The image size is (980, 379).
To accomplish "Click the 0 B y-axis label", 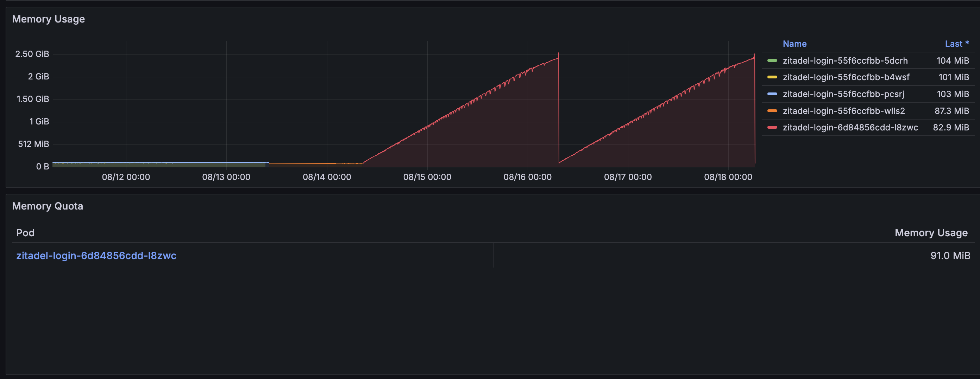I will (43, 167).
